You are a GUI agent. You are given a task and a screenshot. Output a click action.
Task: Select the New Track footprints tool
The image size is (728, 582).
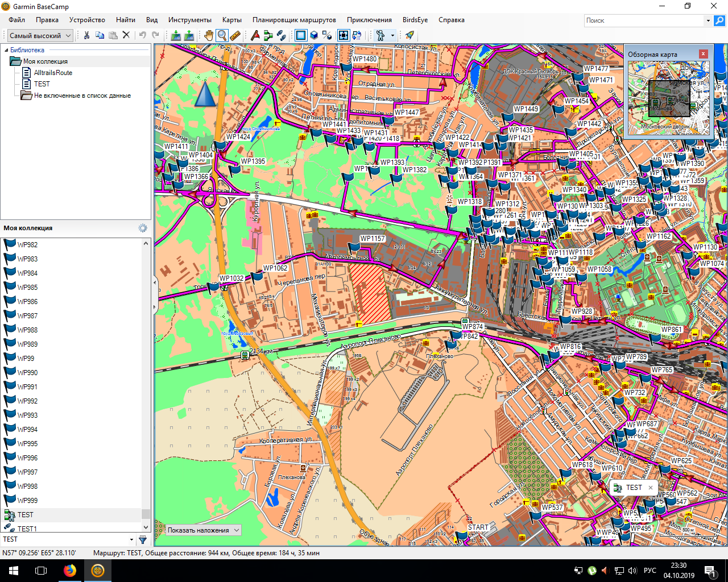(x=282, y=35)
